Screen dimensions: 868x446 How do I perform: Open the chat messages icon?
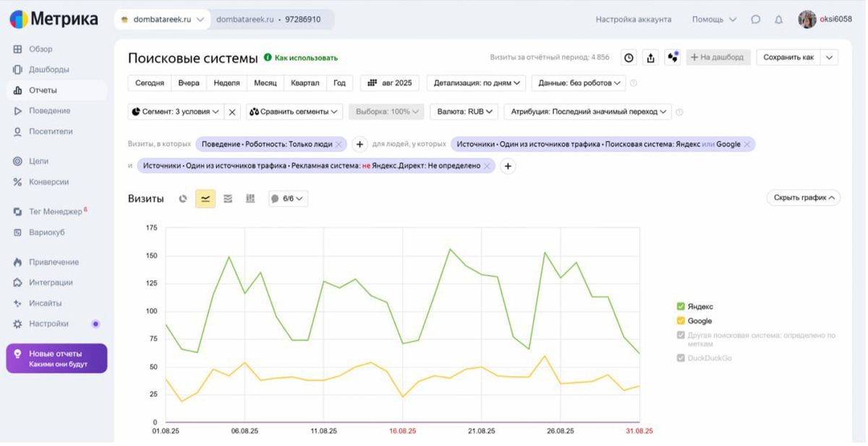point(755,20)
